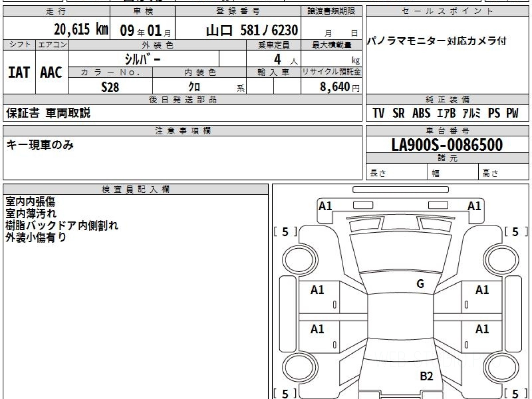Click the 乗車定員 header
This screenshot has height=399, width=532.
point(274,45)
